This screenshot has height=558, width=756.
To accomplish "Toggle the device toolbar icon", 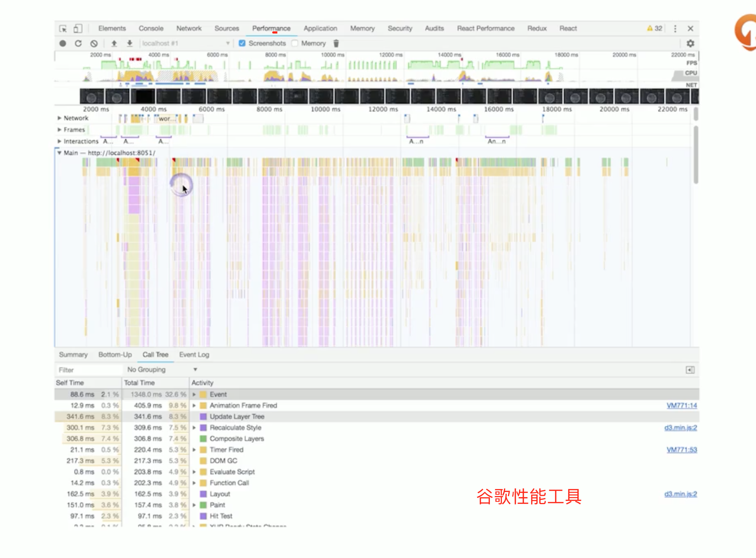I will pos(78,28).
